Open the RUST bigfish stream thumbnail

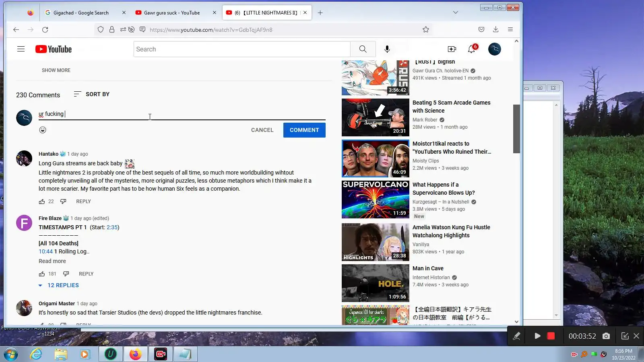click(x=375, y=78)
